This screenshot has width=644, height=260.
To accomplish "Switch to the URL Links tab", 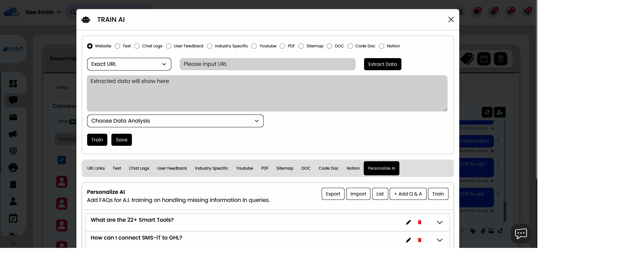I will [x=96, y=168].
